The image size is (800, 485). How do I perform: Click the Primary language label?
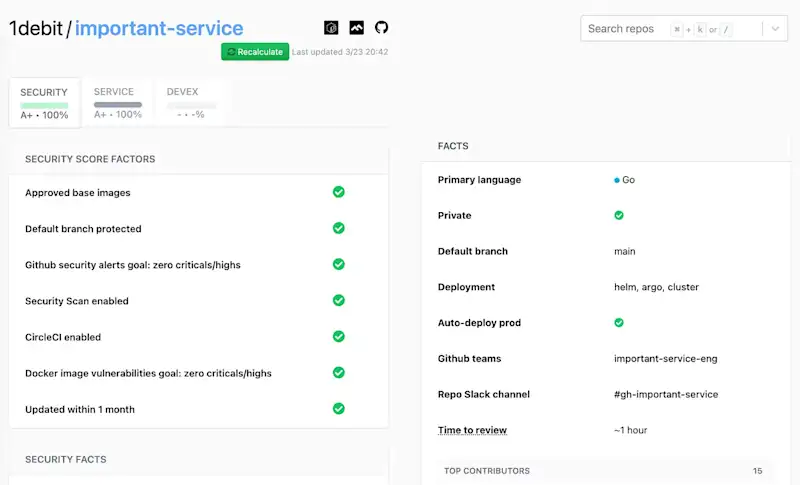[480, 180]
